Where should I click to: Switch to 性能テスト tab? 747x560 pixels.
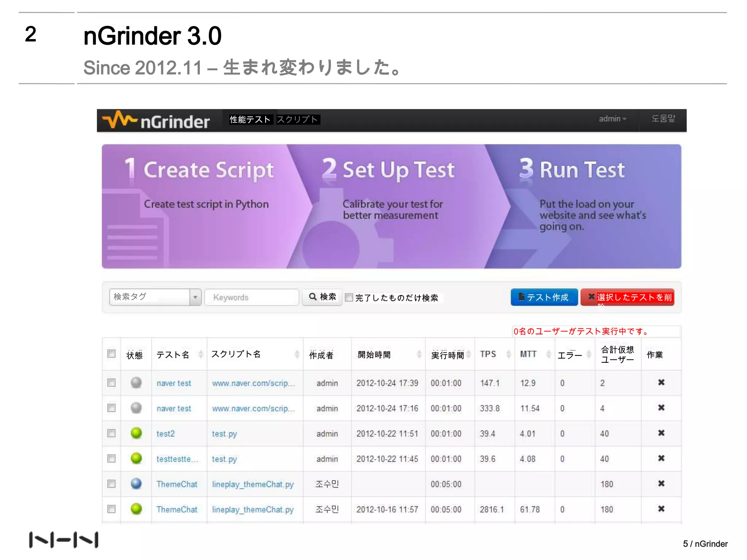[250, 120]
